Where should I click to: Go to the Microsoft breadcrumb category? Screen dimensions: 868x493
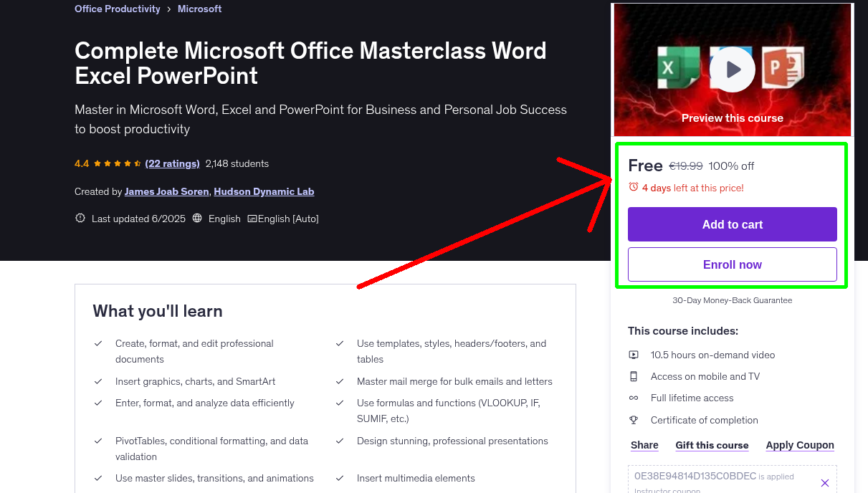200,9
